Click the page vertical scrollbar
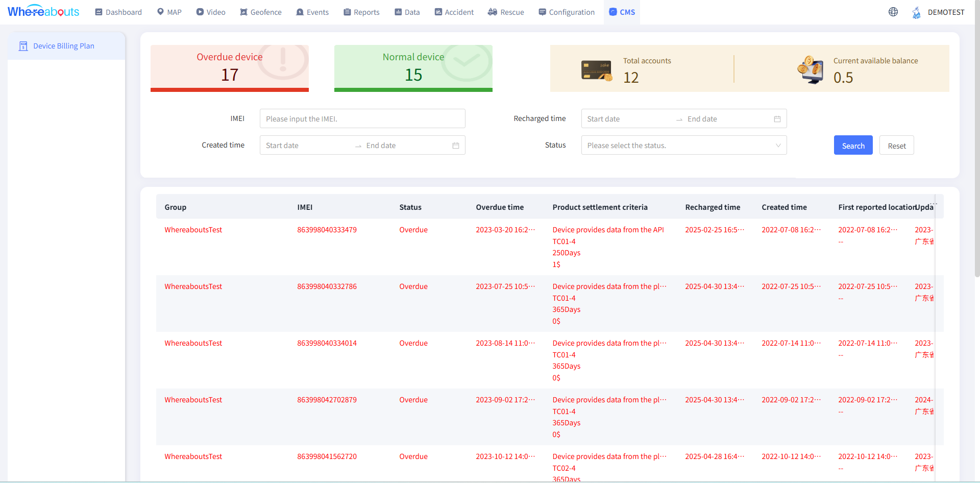Image resolution: width=980 pixels, height=483 pixels. [977, 153]
